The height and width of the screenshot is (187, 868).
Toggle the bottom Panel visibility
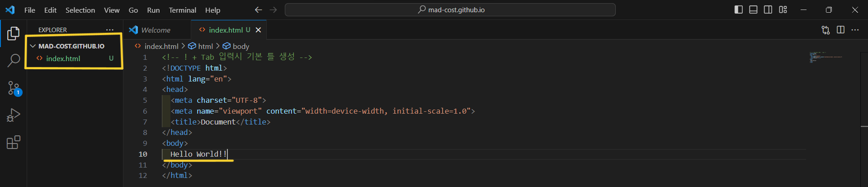pos(753,10)
